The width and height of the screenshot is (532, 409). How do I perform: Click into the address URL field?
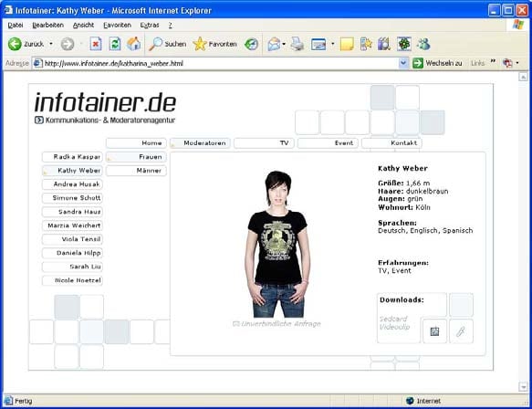(221, 63)
